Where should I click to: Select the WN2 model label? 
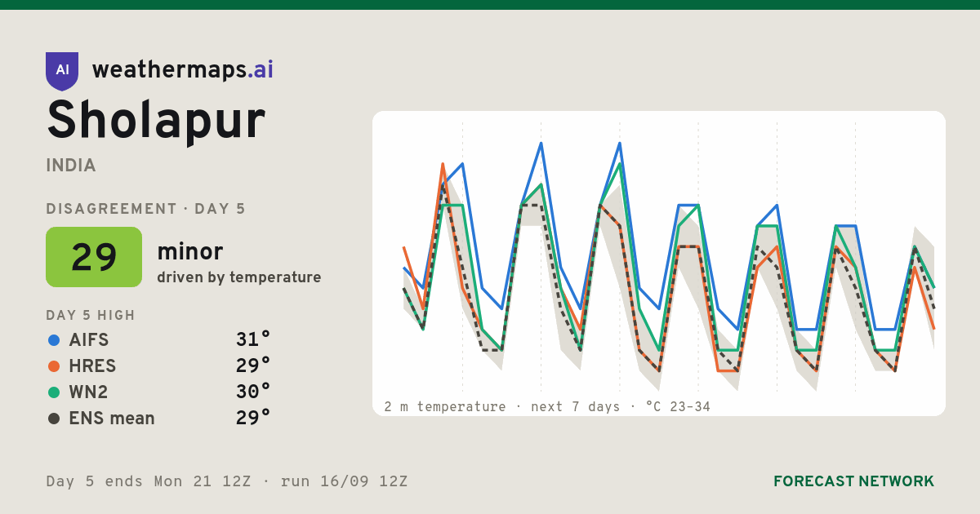pyautogui.click(x=88, y=392)
